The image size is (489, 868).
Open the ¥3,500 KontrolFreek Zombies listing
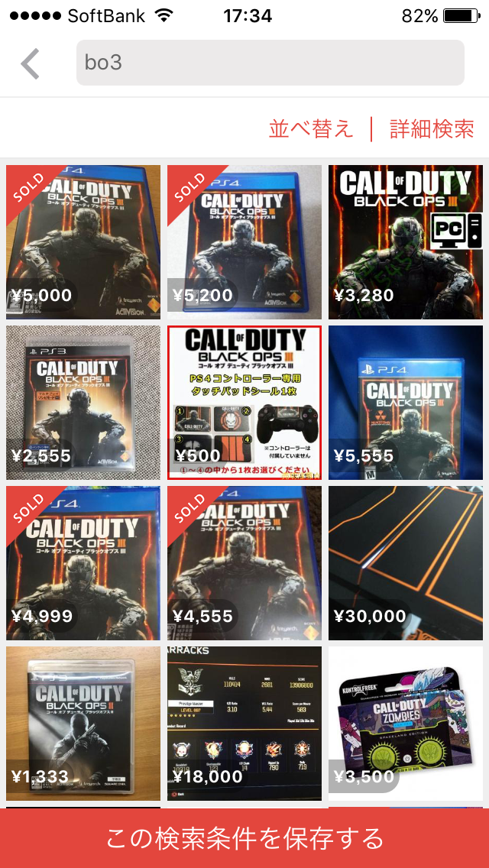406,724
